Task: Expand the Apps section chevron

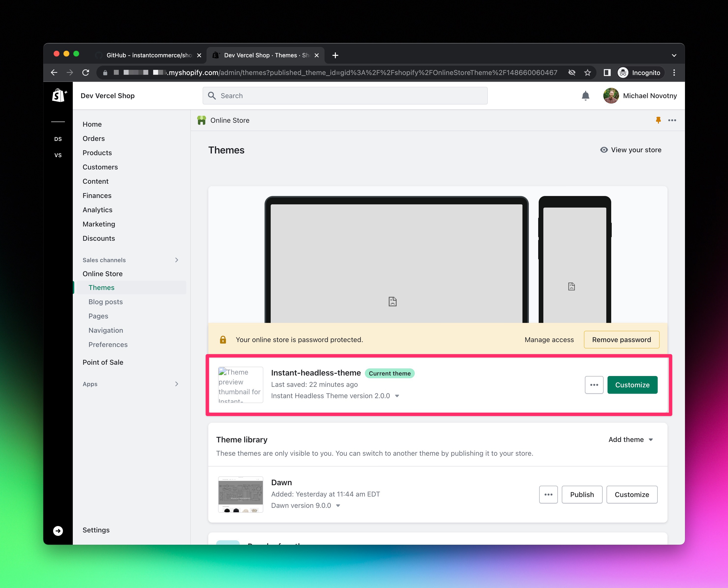Action: [x=177, y=384]
